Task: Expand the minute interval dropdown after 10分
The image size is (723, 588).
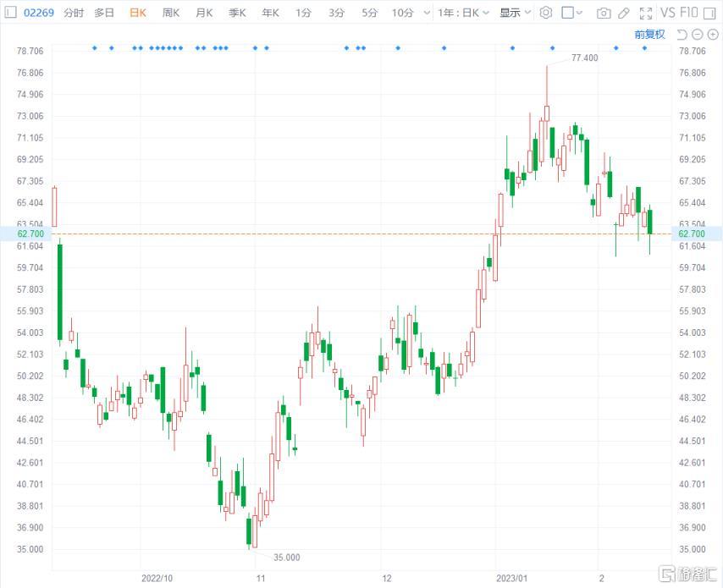Action: pos(423,13)
